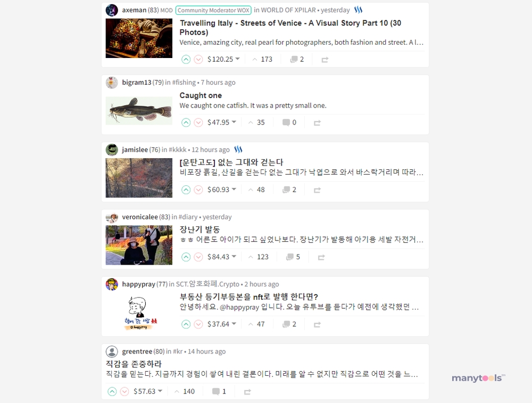Image resolution: width=532 pixels, height=403 pixels.
Task: Show the 173 votes list
Action: tap(262, 60)
